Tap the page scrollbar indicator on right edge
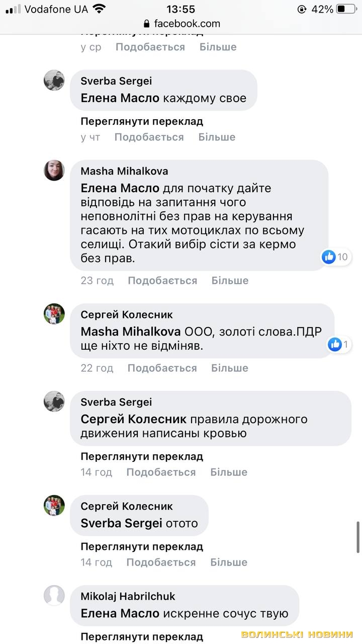 tap(357, 537)
